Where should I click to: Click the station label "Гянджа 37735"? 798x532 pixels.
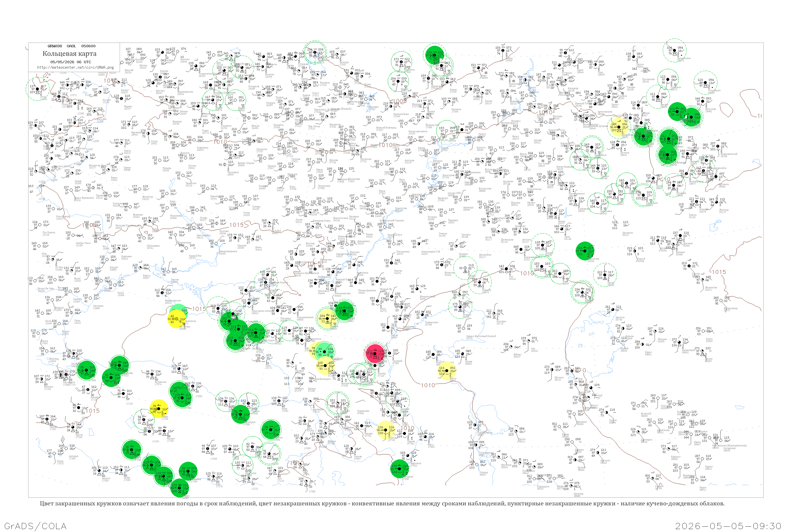click(x=368, y=435)
